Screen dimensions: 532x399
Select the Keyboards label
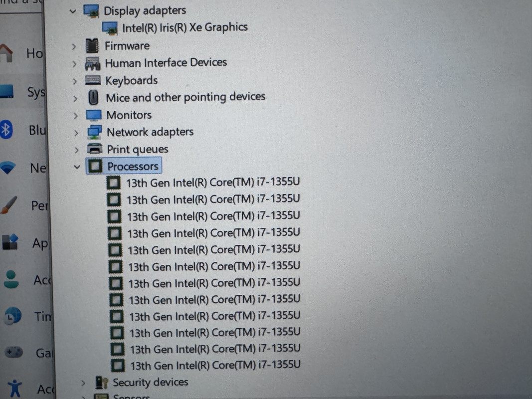[x=132, y=81]
